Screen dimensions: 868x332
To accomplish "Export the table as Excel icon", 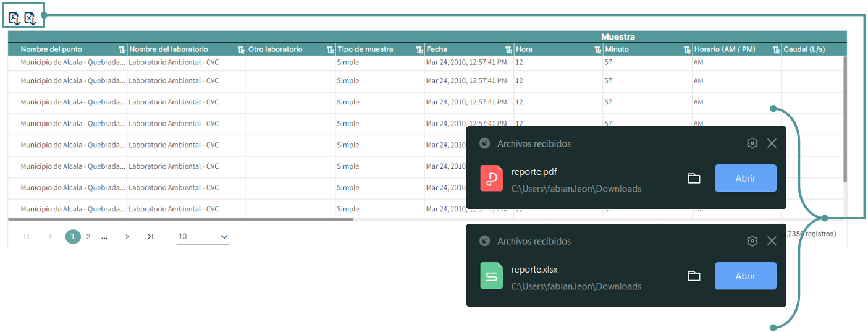I will pos(31,19).
